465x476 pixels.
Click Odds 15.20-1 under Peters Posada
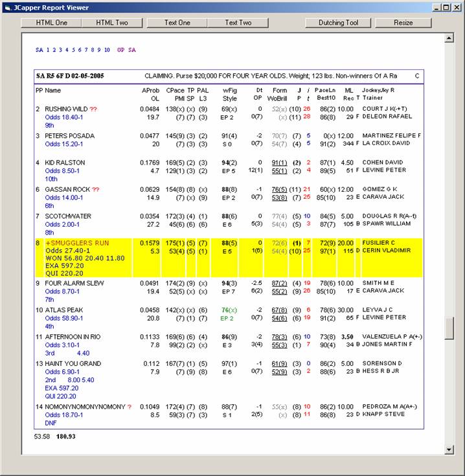point(64,144)
